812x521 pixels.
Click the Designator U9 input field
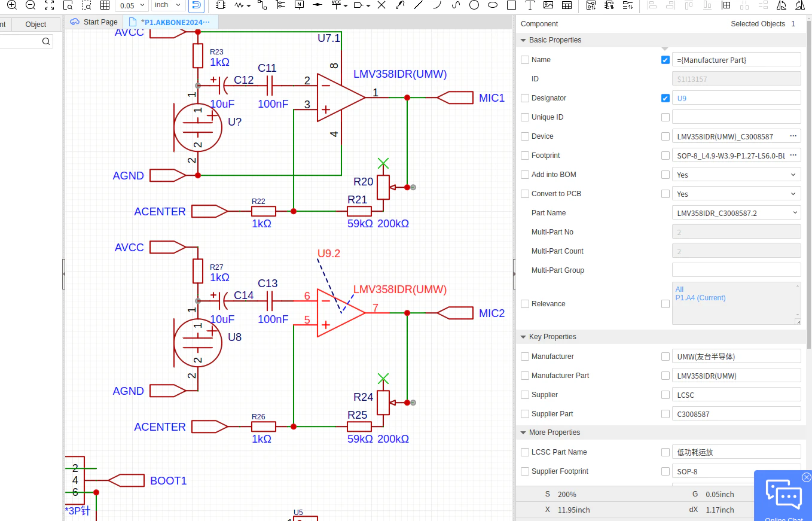tap(737, 98)
